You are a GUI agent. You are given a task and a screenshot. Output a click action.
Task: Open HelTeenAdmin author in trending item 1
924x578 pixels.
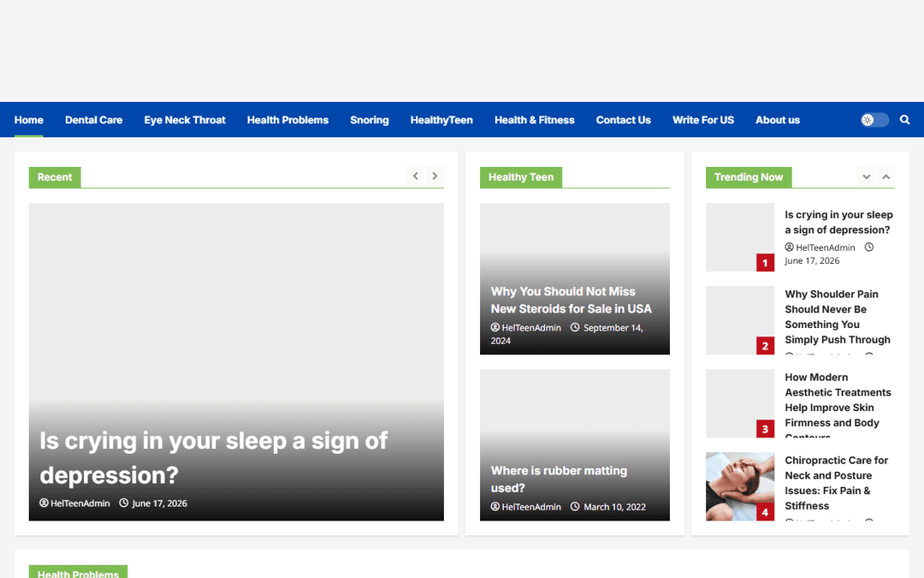tap(825, 247)
